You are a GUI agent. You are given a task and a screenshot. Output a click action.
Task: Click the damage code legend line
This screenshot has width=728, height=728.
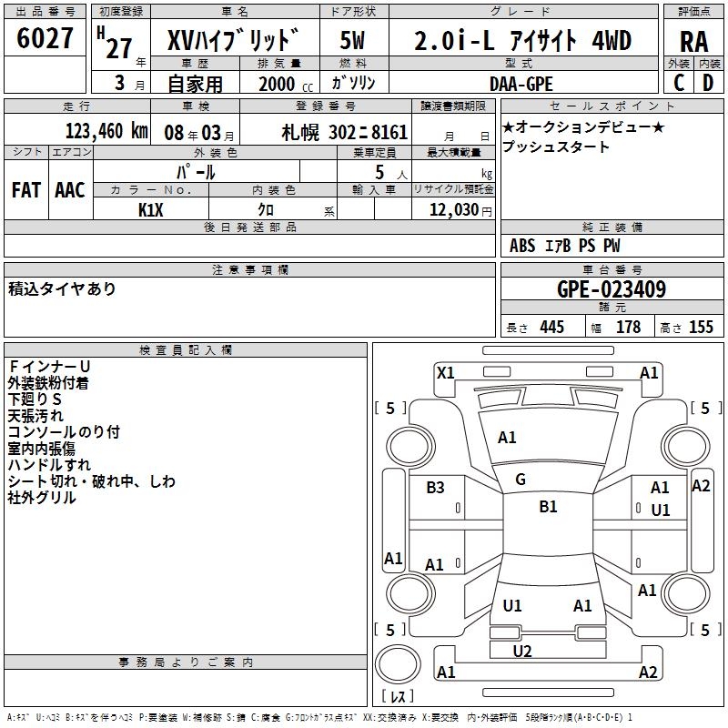click(319, 717)
